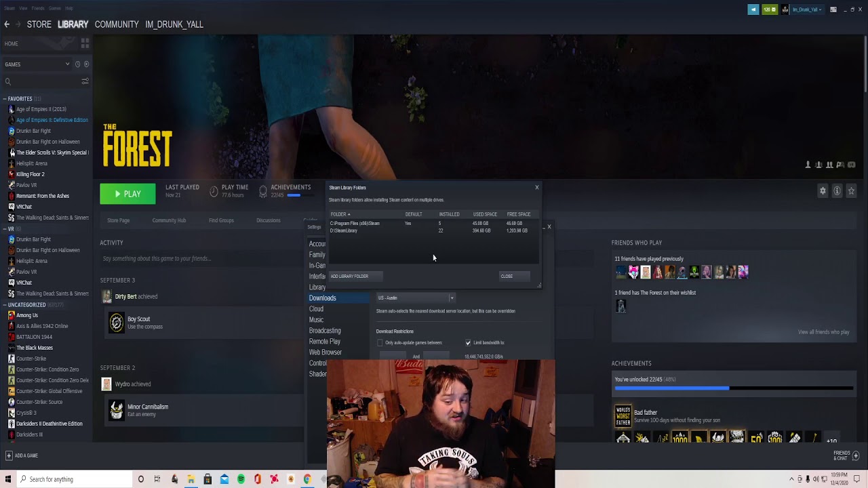Open Task View on the taskbar
The height and width of the screenshot is (488, 868).
pyautogui.click(x=157, y=479)
